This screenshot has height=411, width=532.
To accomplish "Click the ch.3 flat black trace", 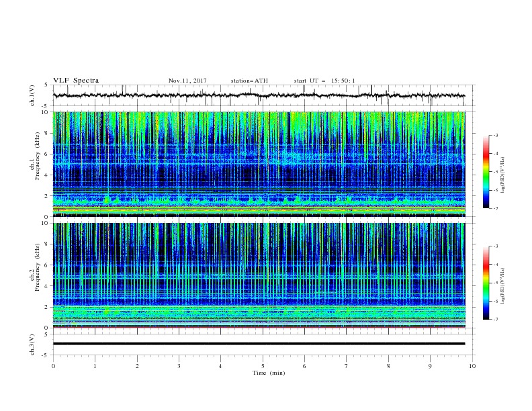I will (259, 344).
